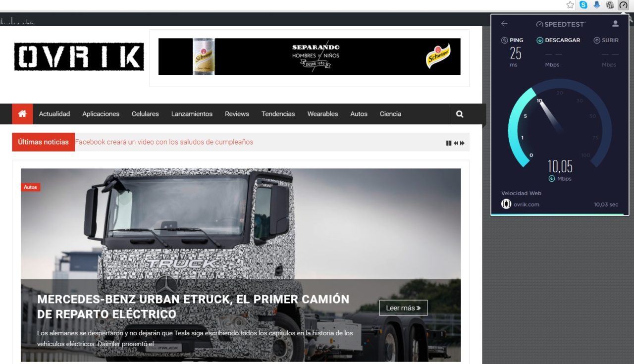This screenshot has height=364, width=634.
Task: Toggle the Speedtest extension popup
Action: pos(623,5)
